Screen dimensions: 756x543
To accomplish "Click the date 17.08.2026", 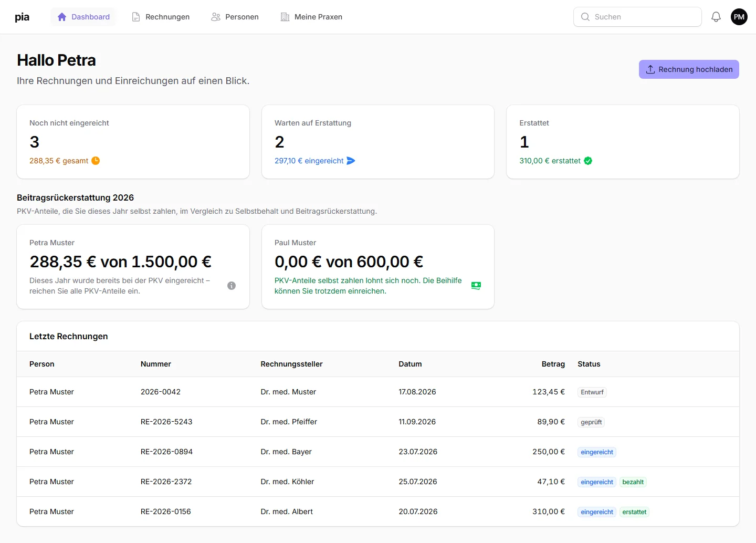I will [417, 392].
